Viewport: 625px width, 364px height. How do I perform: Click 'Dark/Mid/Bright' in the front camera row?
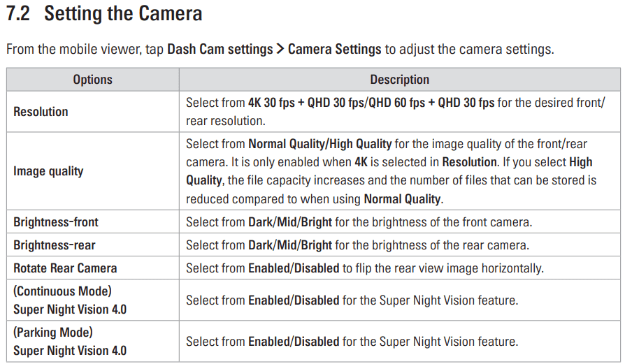click(290, 222)
